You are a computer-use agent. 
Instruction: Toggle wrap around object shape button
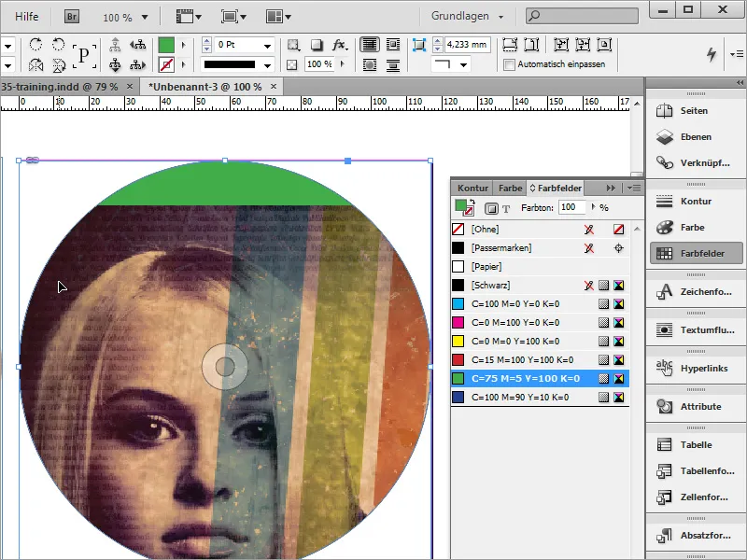click(x=369, y=64)
